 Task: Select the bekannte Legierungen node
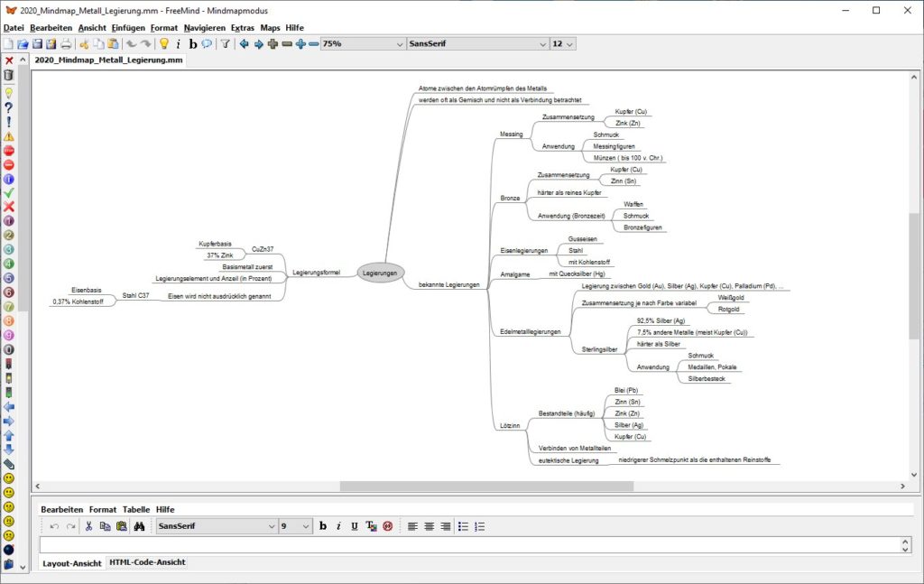click(x=449, y=284)
